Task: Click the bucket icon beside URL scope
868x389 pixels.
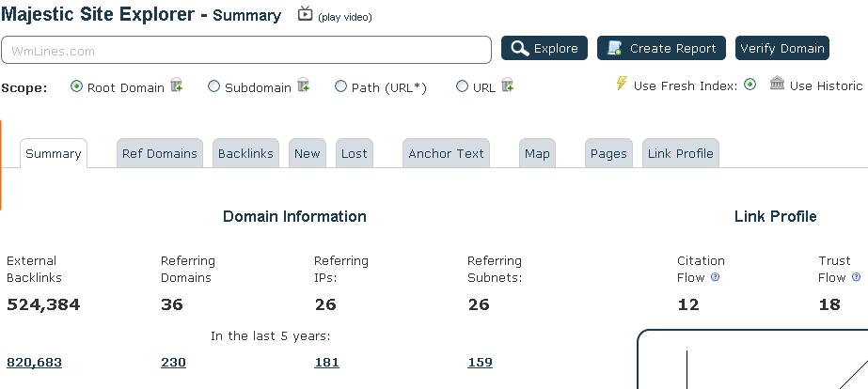Action: (507, 86)
